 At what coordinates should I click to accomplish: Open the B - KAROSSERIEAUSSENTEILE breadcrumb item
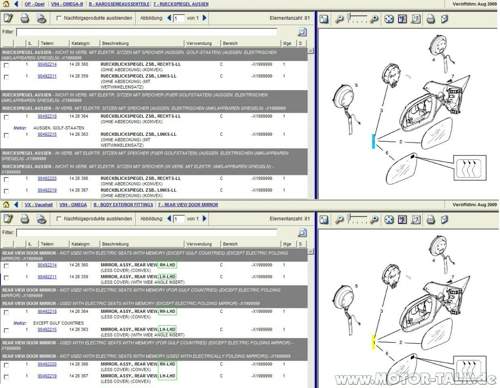(x=119, y=4)
